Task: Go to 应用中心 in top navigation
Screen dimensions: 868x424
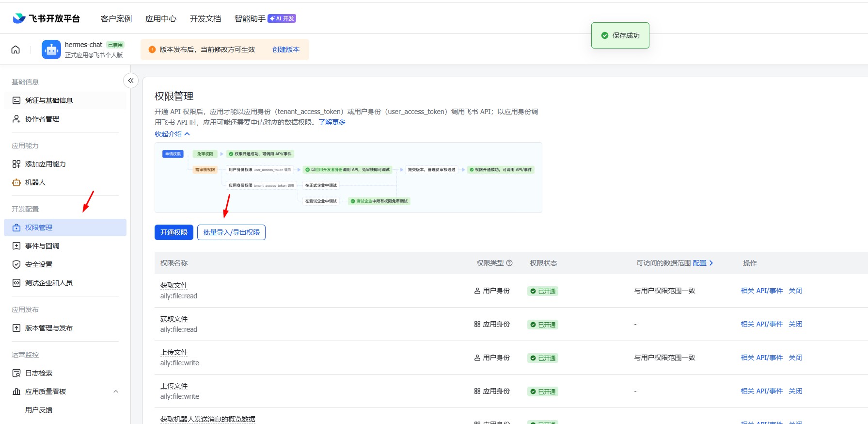Action: pyautogui.click(x=161, y=18)
